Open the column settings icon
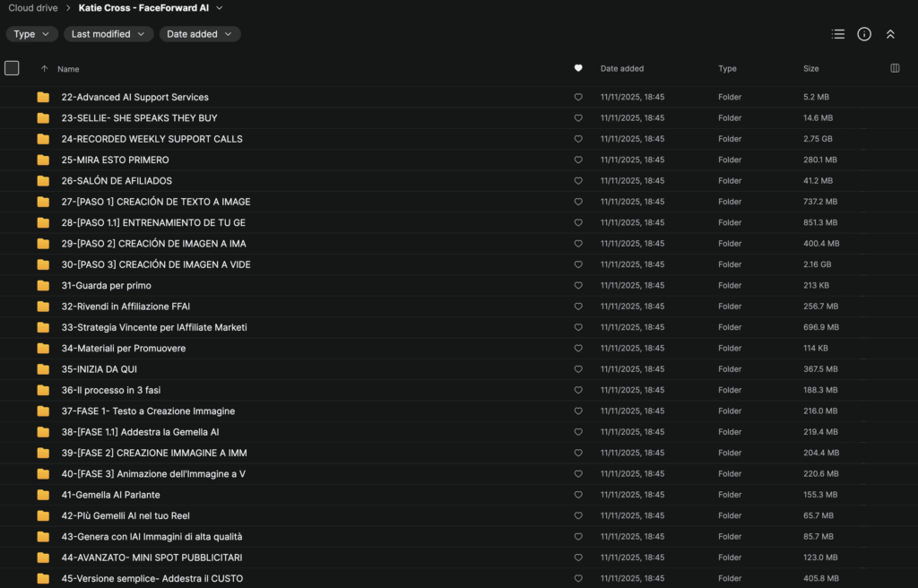The image size is (918, 588). [x=895, y=68]
